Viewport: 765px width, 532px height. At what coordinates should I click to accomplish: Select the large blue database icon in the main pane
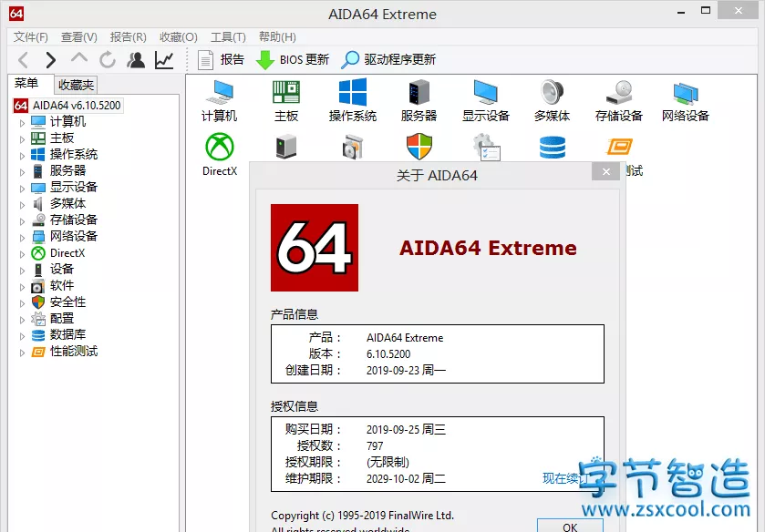[553, 148]
